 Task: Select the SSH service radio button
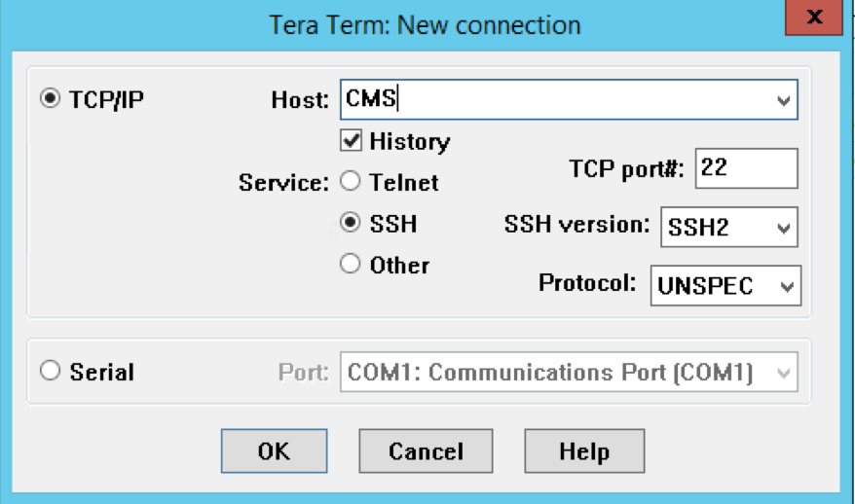pos(350,222)
